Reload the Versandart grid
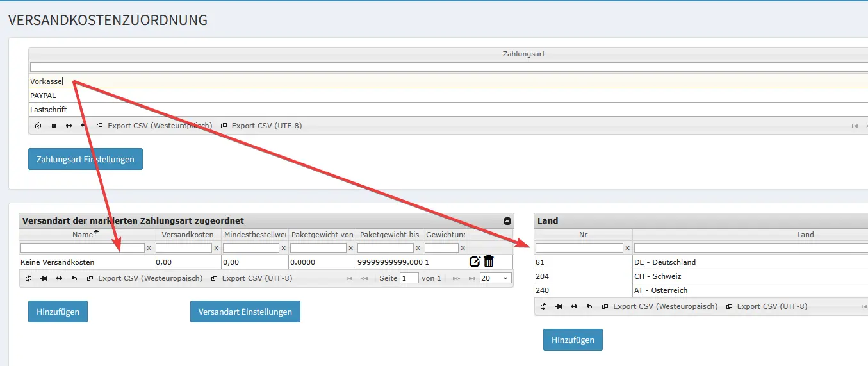The width and height of the screenshot is (868, 366). (x=29, y=278)
